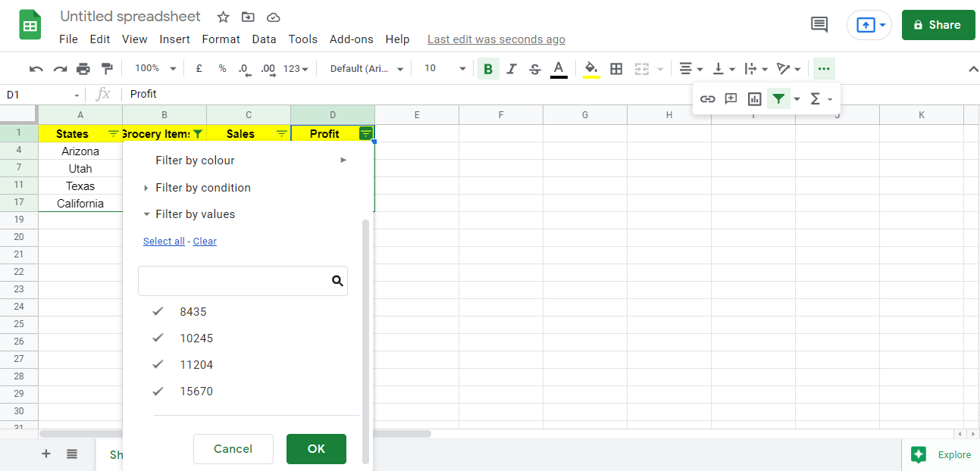Toggle the Filter funnel icon
Screen dimensions: 980x471
click(778, 98)
